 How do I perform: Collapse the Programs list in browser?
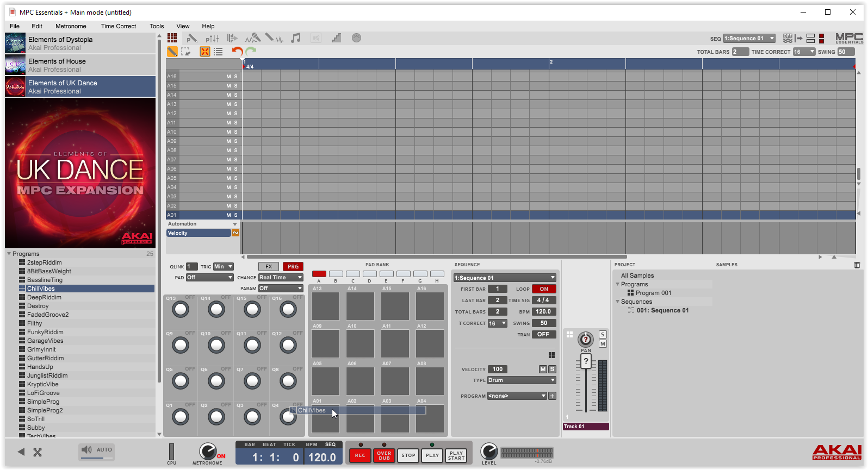pos(9,254)
